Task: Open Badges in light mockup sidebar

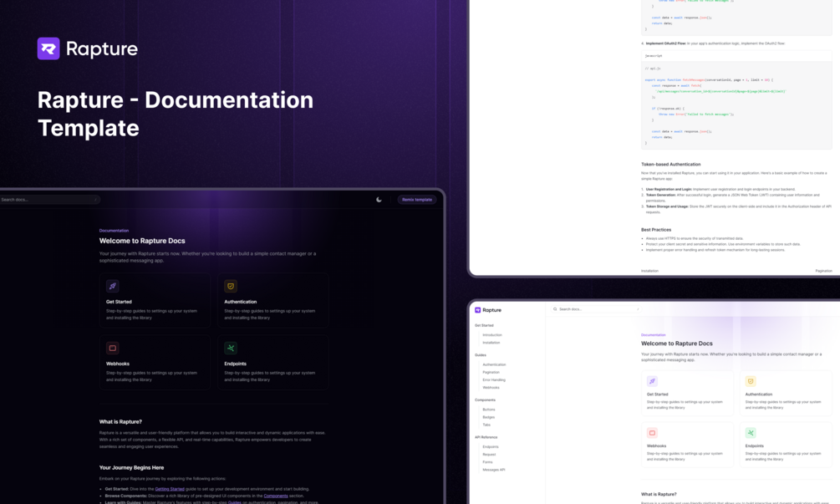Action: (x=489, y=417)
